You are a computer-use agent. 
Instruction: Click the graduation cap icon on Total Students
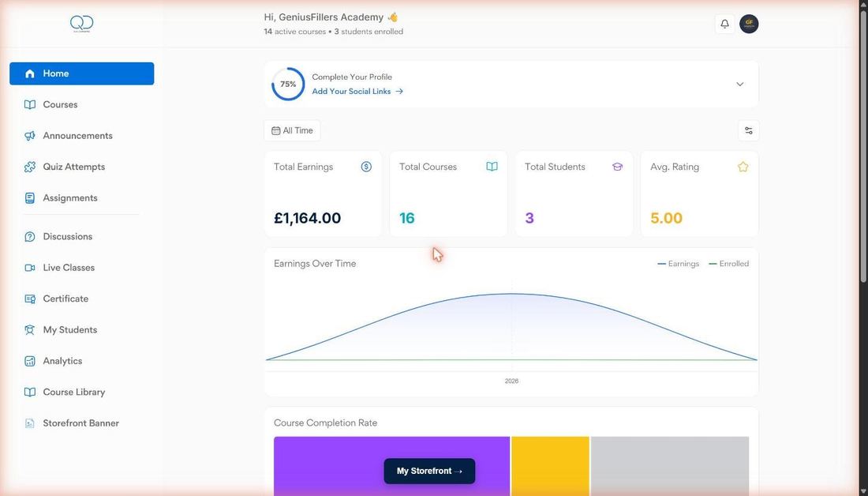click(617, 167)
